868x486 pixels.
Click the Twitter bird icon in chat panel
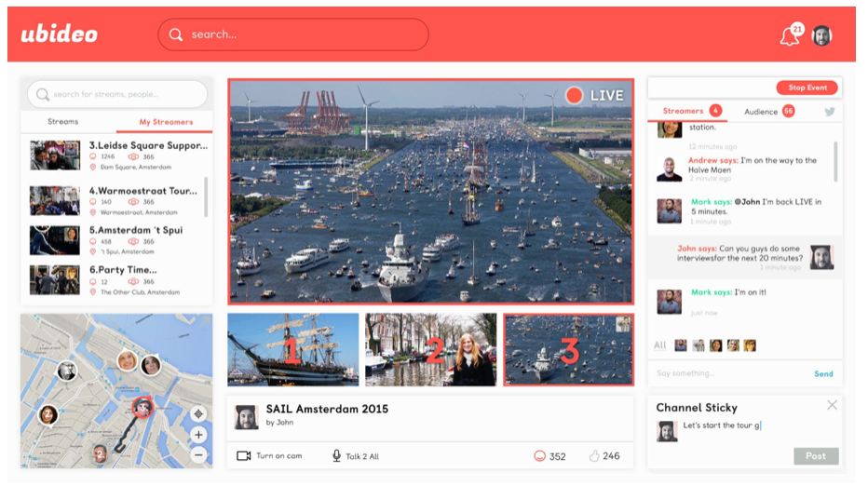[830, 112]
